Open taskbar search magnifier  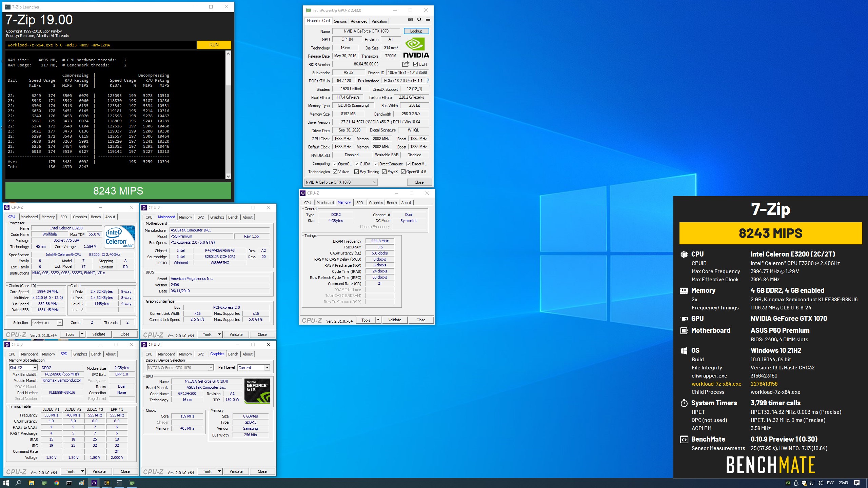pyautogui.click(x=19, y=483)
